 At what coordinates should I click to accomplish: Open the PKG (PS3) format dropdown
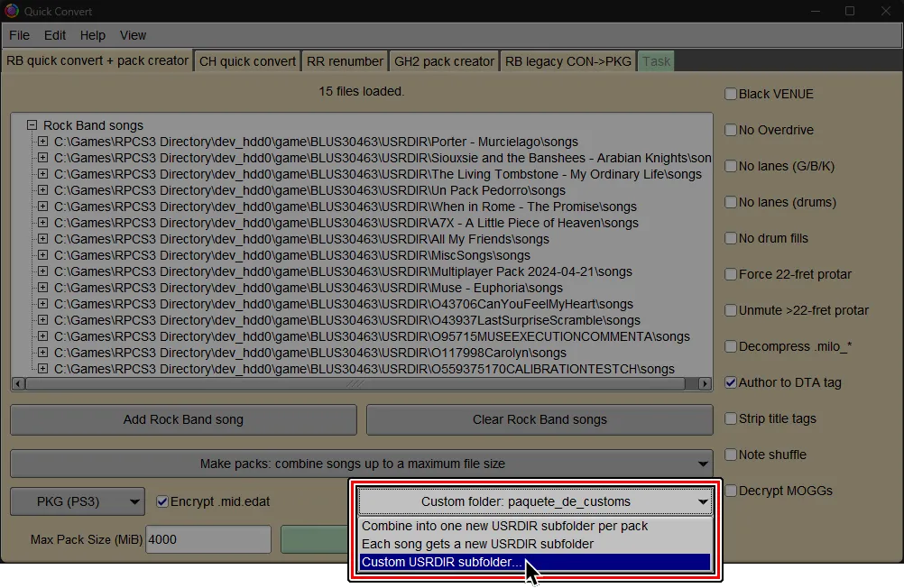(77, 501)
